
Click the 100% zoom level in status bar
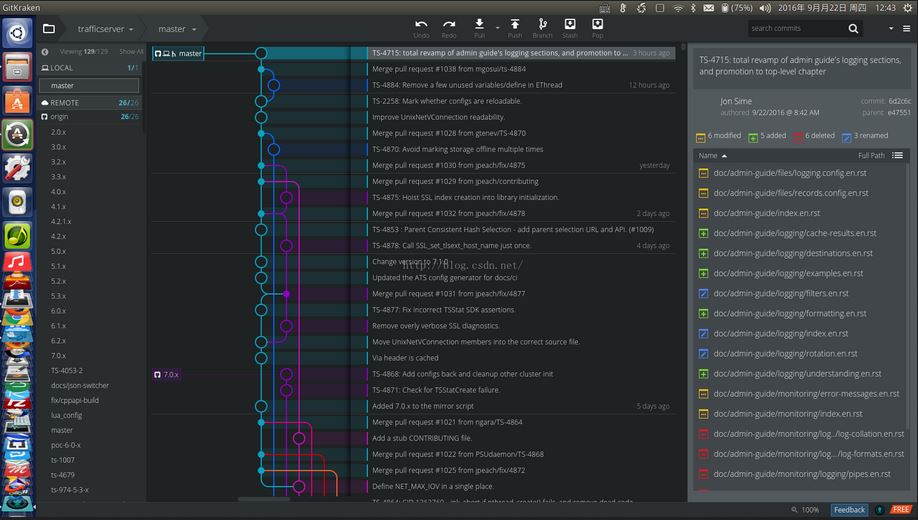[x=810, y=509]
